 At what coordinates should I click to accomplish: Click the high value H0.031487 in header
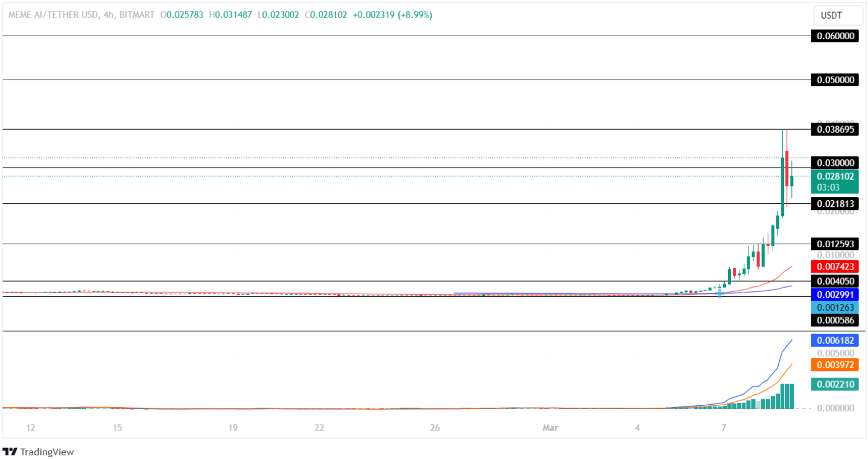tap(231, 15)
